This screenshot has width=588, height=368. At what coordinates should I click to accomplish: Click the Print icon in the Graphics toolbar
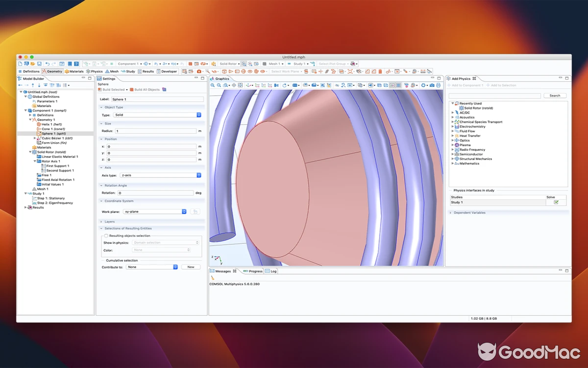[439, 85]
